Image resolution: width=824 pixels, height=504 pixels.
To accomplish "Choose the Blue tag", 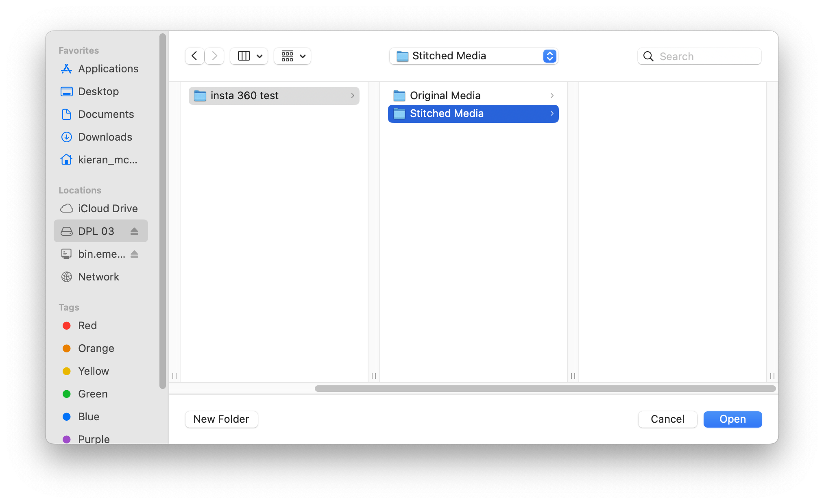I will (101, 417).
